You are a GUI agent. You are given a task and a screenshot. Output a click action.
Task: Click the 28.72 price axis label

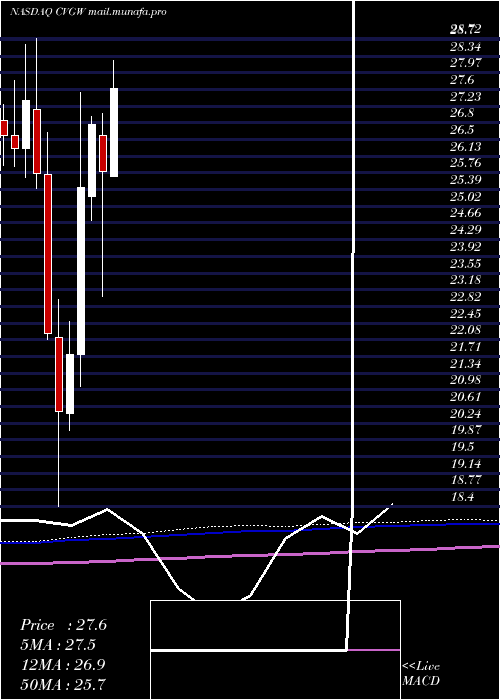click(466, 30)
